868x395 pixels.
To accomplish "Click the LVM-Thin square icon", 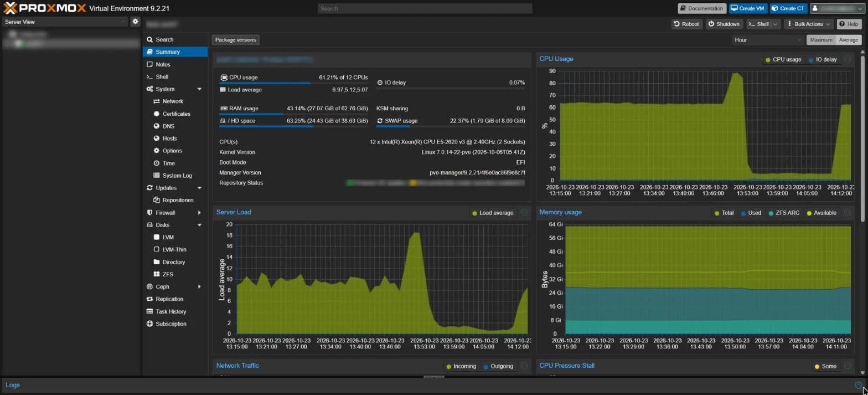I will (157, 249).
